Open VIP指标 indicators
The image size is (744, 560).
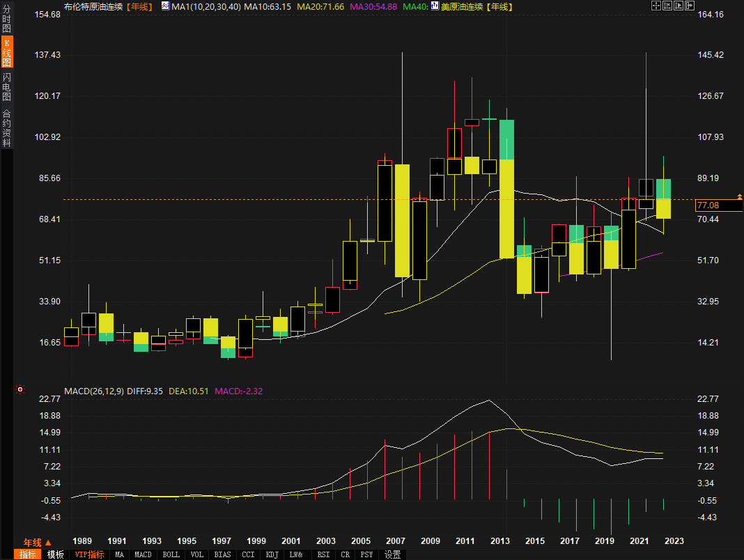(89, 554)
